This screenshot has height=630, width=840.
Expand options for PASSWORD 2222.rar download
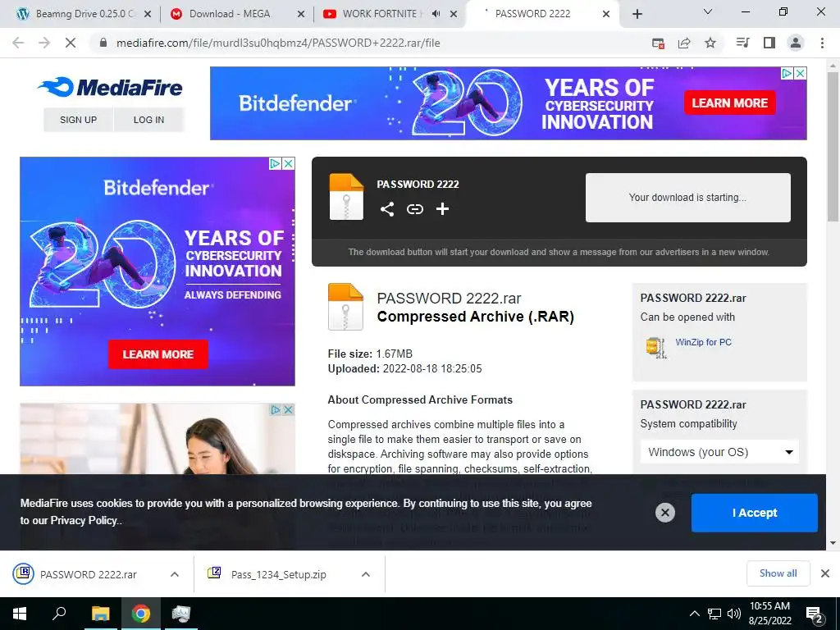tap(175, 574)
